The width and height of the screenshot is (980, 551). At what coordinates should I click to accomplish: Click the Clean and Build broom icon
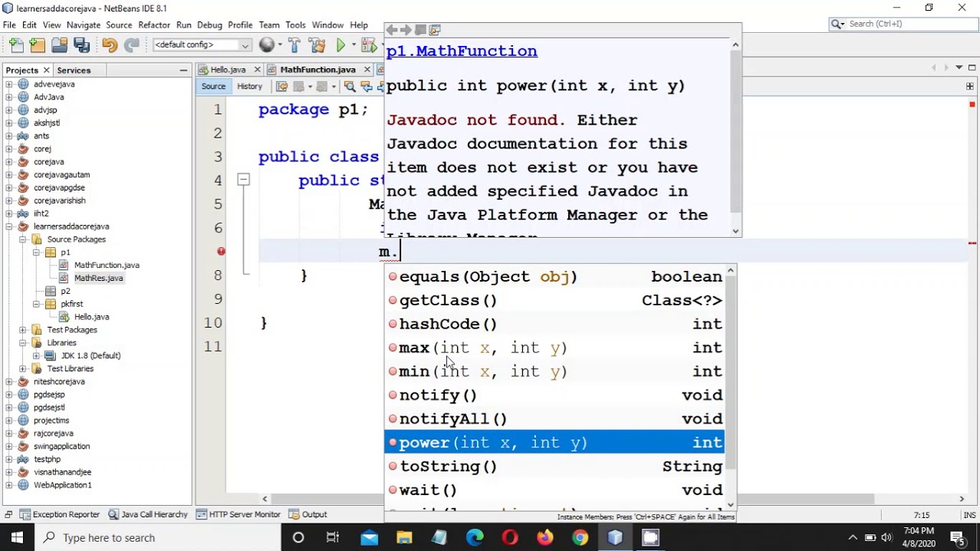[x=317, y=46]
